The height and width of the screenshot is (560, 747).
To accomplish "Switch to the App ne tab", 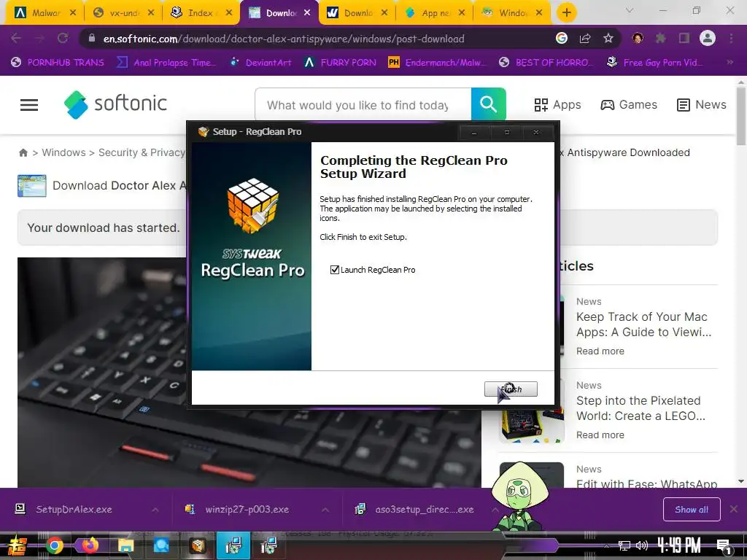I will 434,13.
